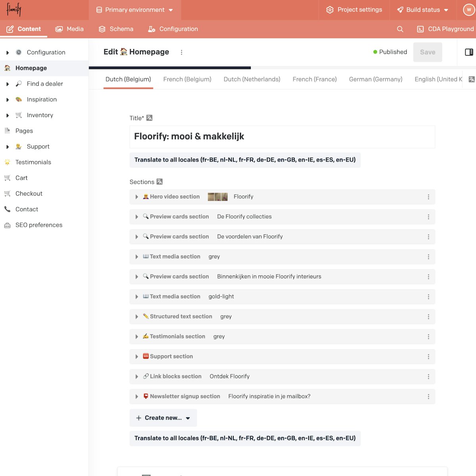
Task: Click locale translate icon beside English tab
Action: click(471, 79)
